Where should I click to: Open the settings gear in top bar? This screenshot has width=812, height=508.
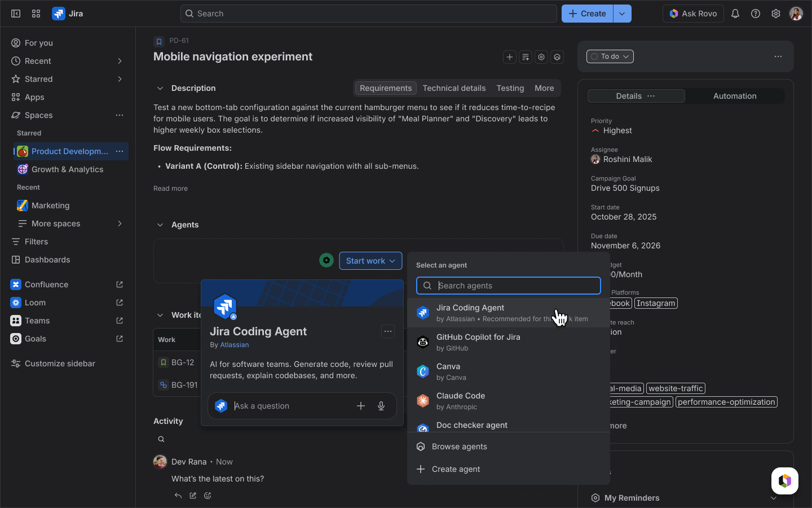click(776, 14)
